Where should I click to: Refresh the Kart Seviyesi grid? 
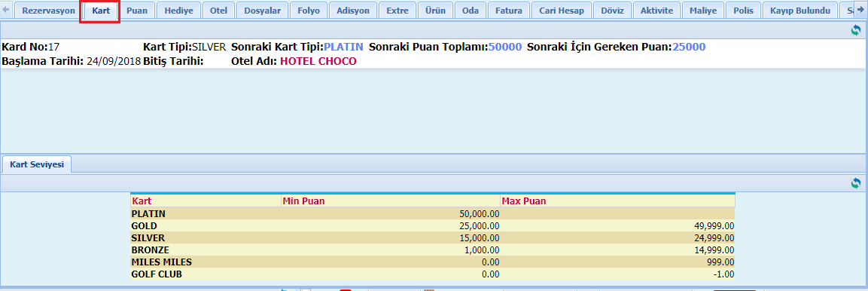pyautogui.click(x=856, y=183)
